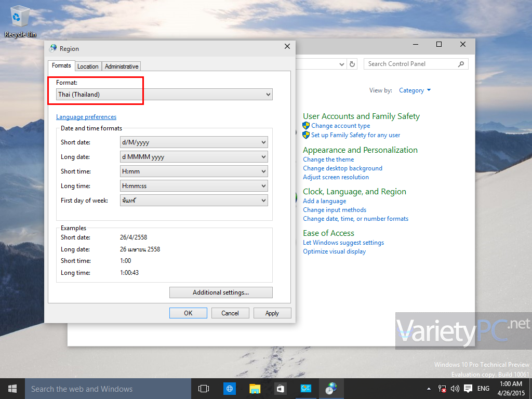Switch to the Formats tab
The width and height of the screenshot is (532, 399).
(x=61, y=65)
